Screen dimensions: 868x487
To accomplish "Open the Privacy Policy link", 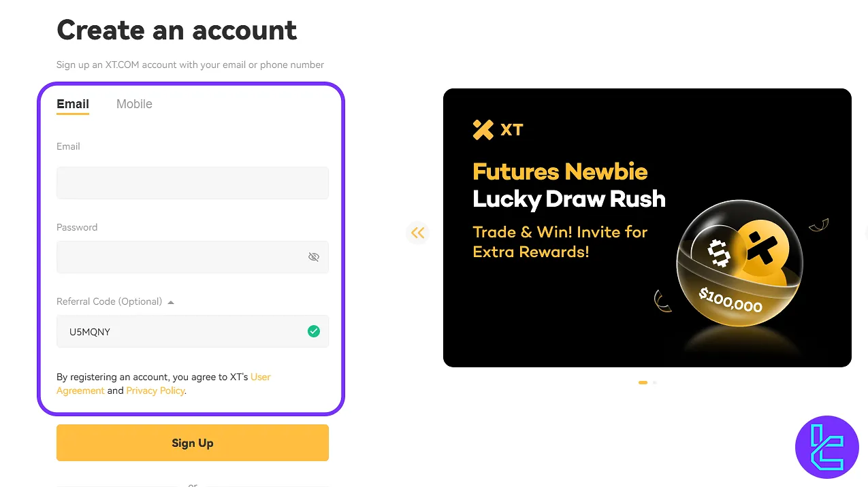I will [155, 390].
